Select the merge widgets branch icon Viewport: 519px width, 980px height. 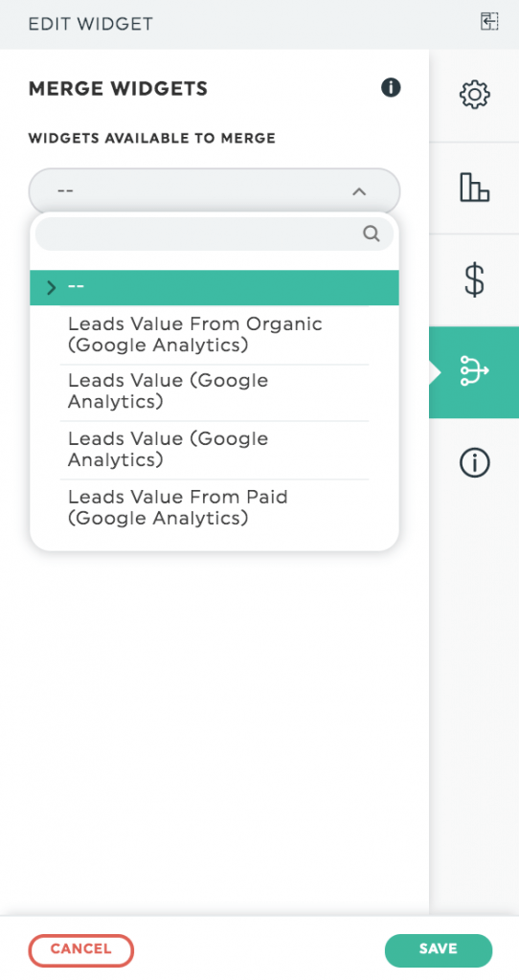(475, 372)
